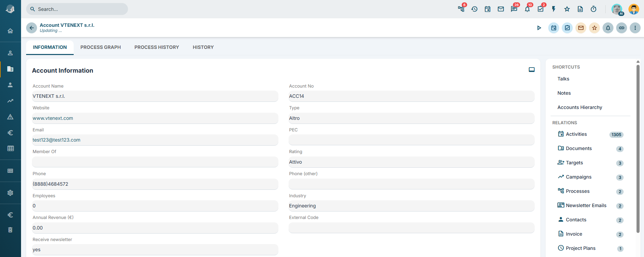Image resolution: width=644 pixels, height=257 pixels.
Task: Open favorites star icon in top bar
Action: coord(567,9)
